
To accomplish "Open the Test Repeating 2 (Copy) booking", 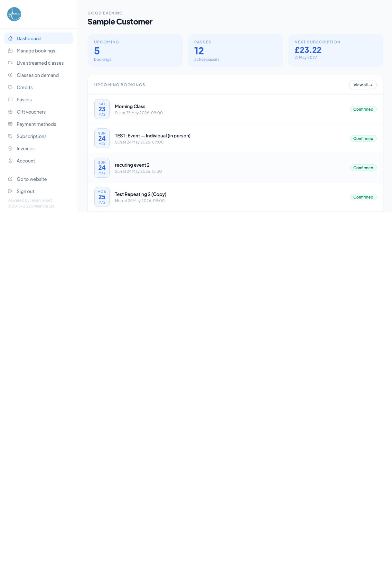I will (235, 197).
